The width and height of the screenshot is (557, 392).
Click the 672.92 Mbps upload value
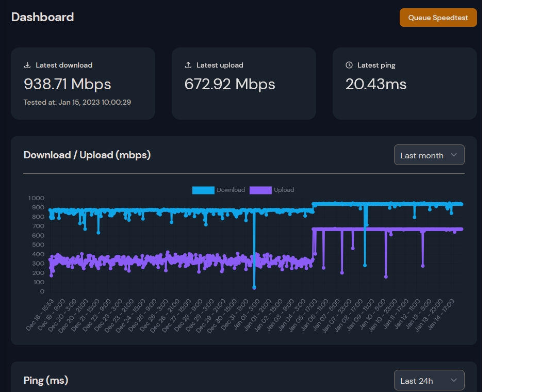[230, 84]
